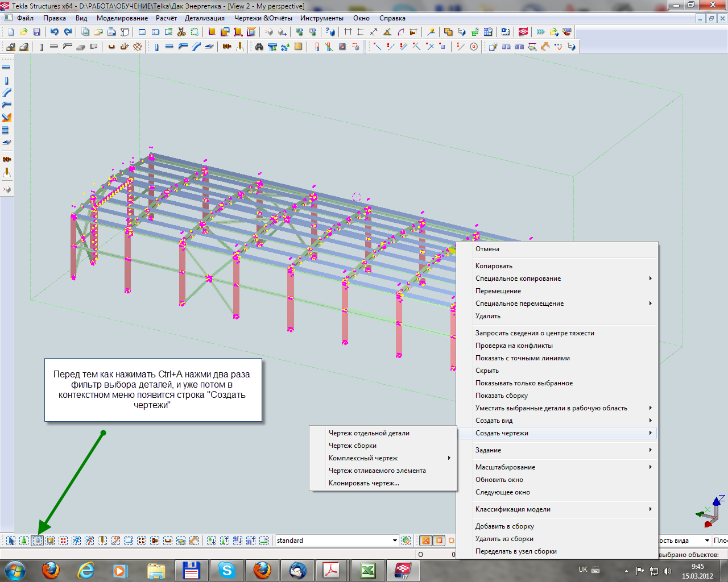This screenshot has height=582, width=728.
Task: Click the red Tekla logo toolbar icon
Action: point(523,32)
